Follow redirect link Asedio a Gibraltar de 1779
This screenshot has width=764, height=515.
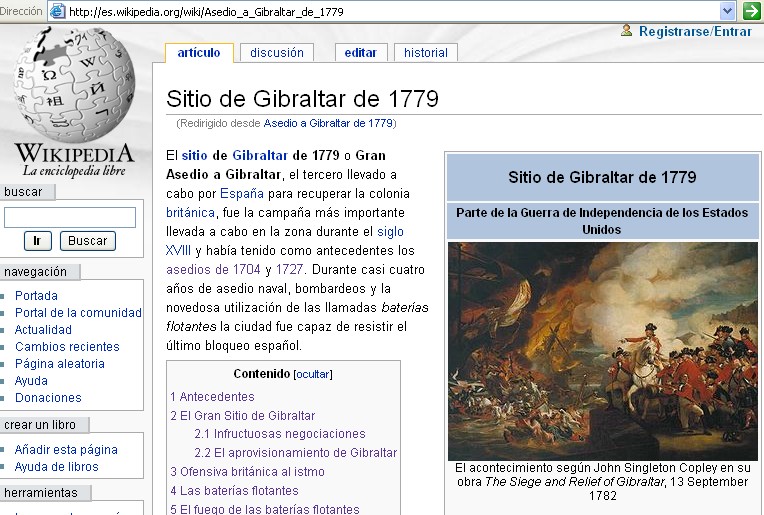tap(328, 123)
